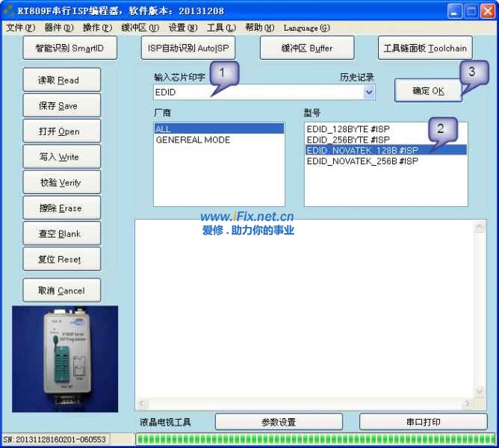
Task: Click the RT809F programmer device photo
Action: coord(65,358)
